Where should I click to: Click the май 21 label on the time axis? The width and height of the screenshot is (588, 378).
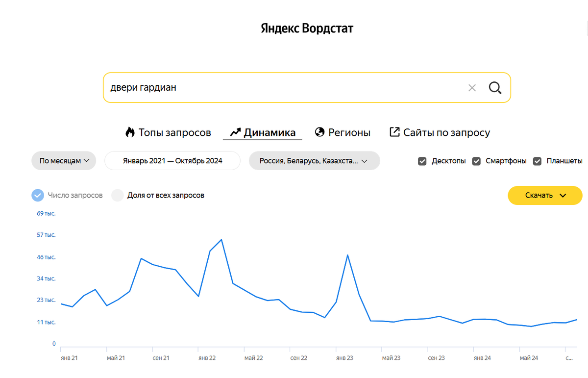(116, 358)
